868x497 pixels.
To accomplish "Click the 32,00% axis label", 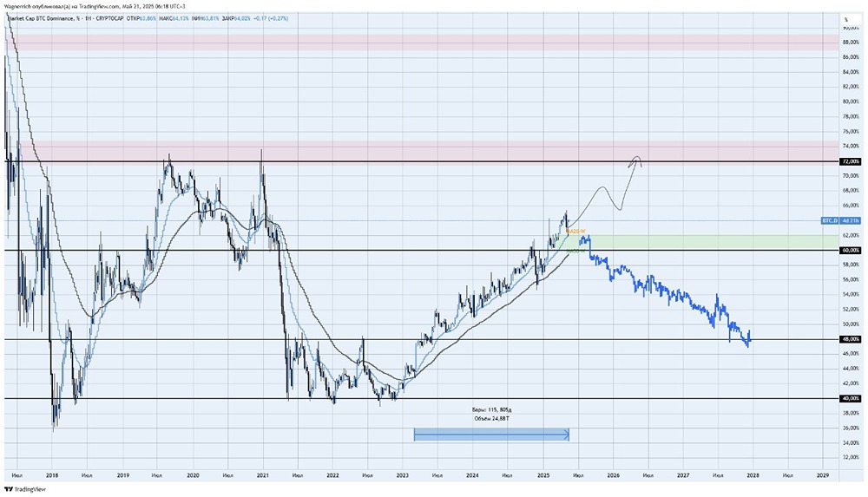I will click(851, 458).
